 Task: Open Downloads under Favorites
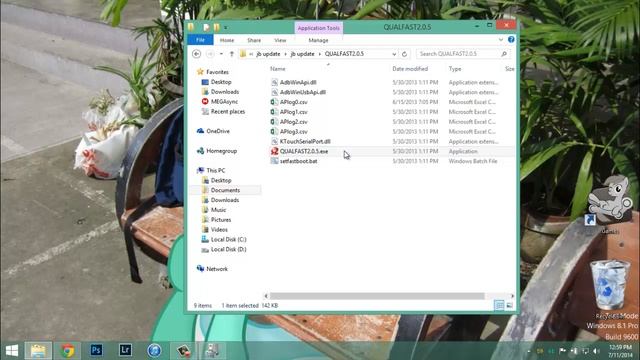click(224, 92)
